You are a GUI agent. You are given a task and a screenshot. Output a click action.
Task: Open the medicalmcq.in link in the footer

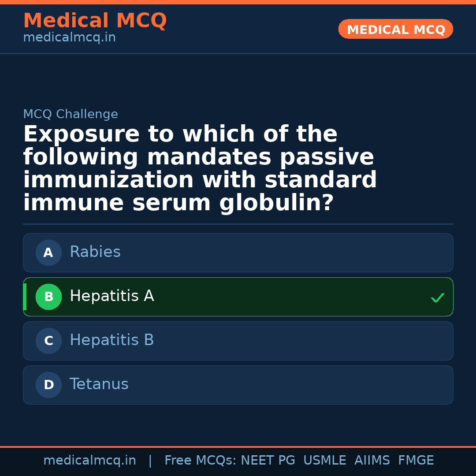(89, 461)
